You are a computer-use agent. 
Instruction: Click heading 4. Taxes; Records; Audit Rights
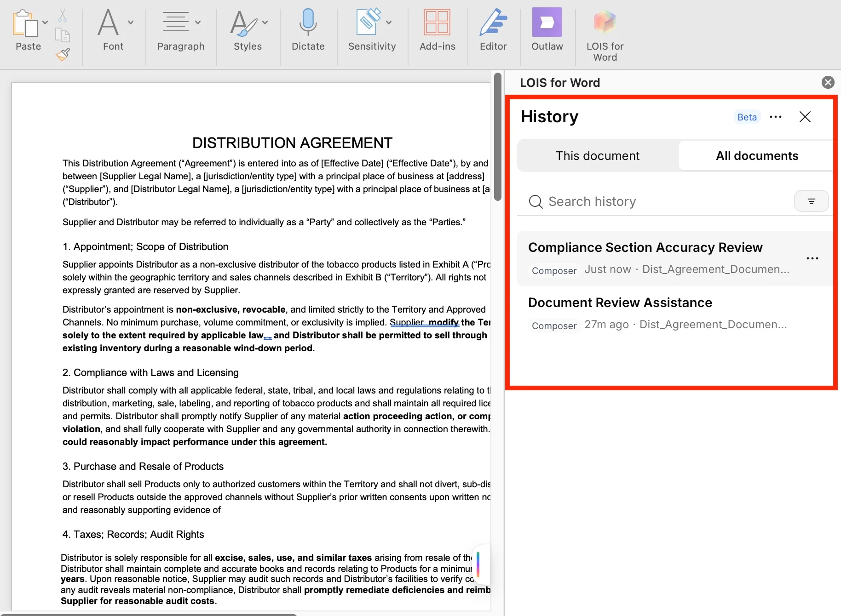[133, 535]
